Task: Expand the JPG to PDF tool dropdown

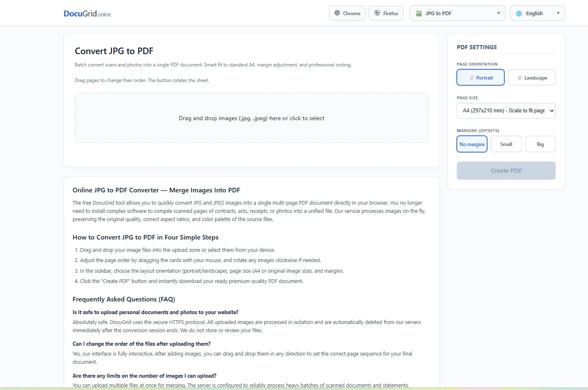Action: (x=457, y=13)
